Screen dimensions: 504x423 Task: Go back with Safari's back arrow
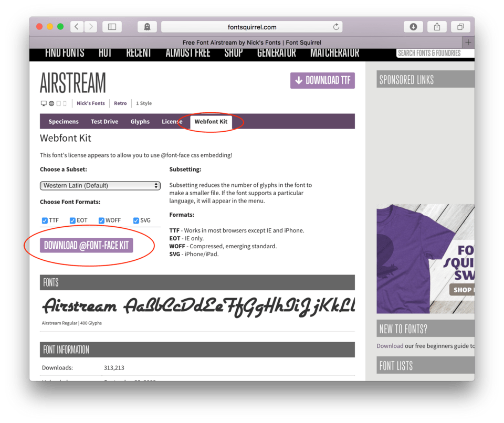77,27
